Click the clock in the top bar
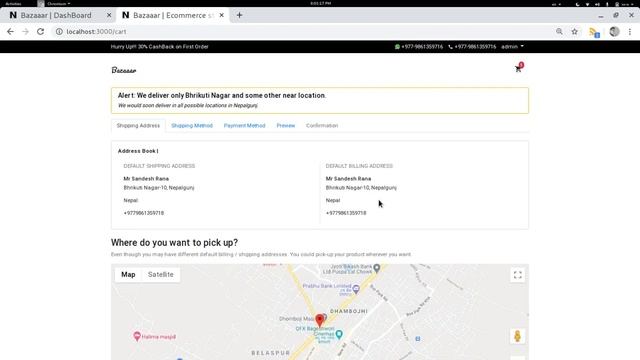Viewport: 640px width, 360px height. 320,3
